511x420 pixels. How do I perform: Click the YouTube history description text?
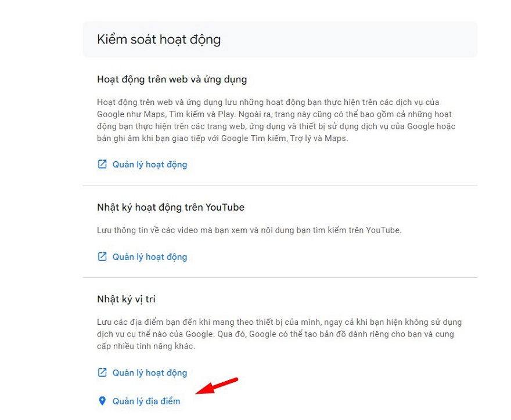click(x=249, y=230)
